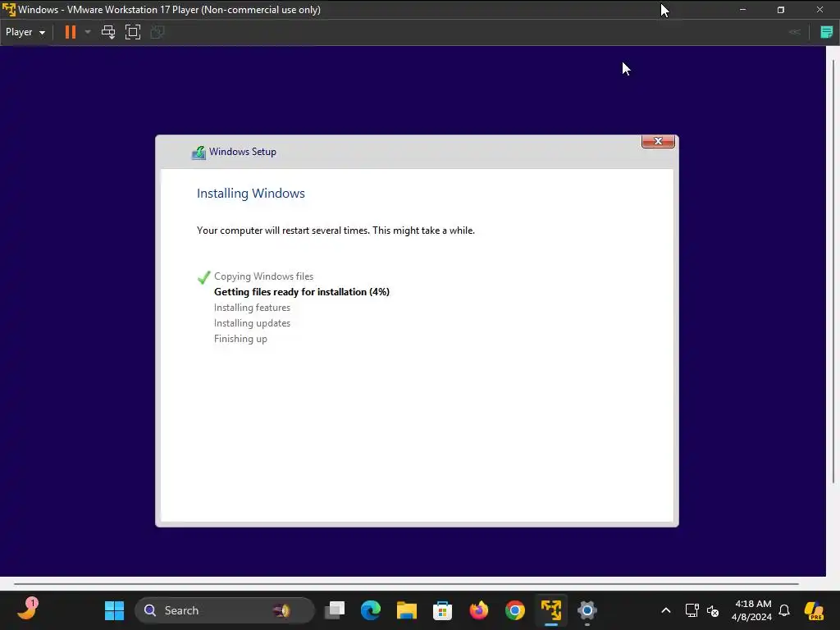
Task: Click the collapse toolbar arrows icon
Action: pyautogui.click(x=795, y=32)
